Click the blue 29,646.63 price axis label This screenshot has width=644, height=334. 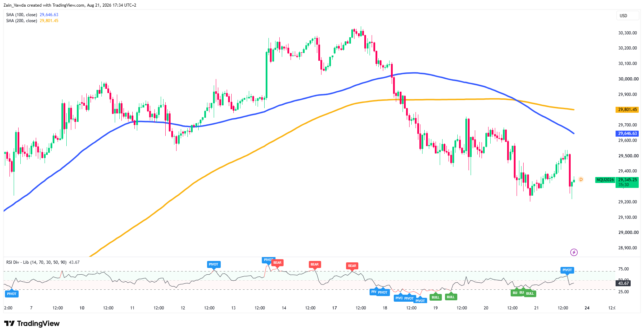pos(627,133)
